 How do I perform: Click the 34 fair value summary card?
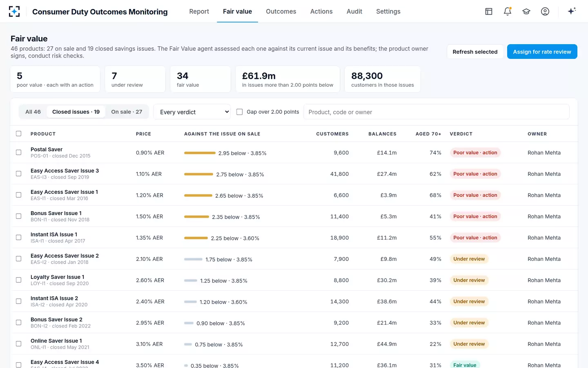point(200,79)
